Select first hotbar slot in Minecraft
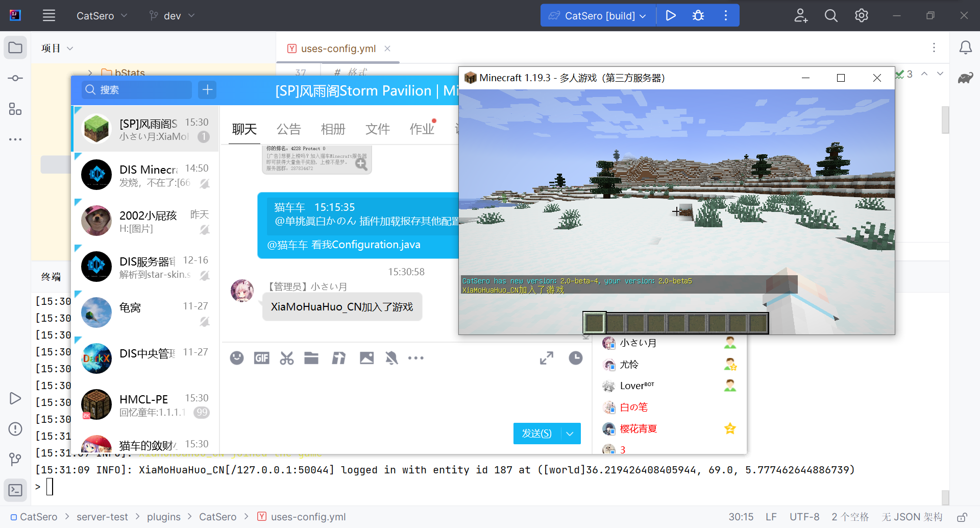 pos(595,323)
